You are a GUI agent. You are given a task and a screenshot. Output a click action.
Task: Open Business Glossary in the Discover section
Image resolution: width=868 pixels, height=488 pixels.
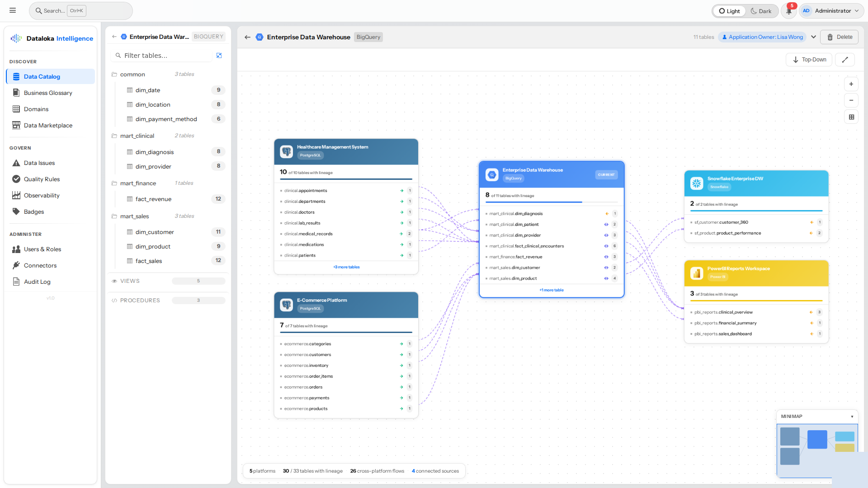click(48, 93)
